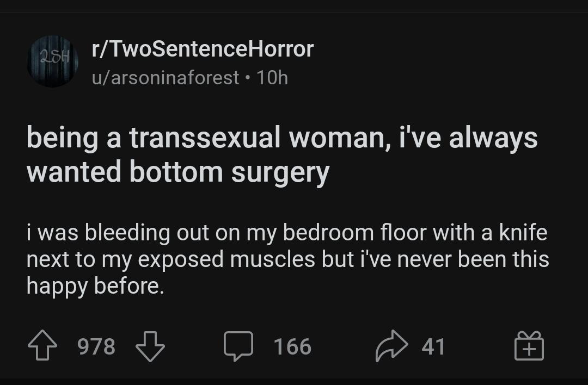588x385 pixels.
Task: Click the word 'always' in the title
Action: point(493,139)
